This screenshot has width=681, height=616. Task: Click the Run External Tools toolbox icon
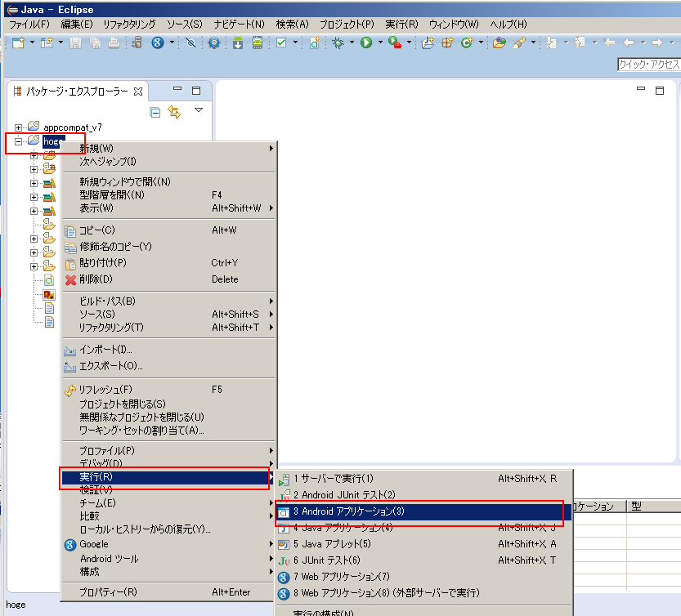click(394, 42)
